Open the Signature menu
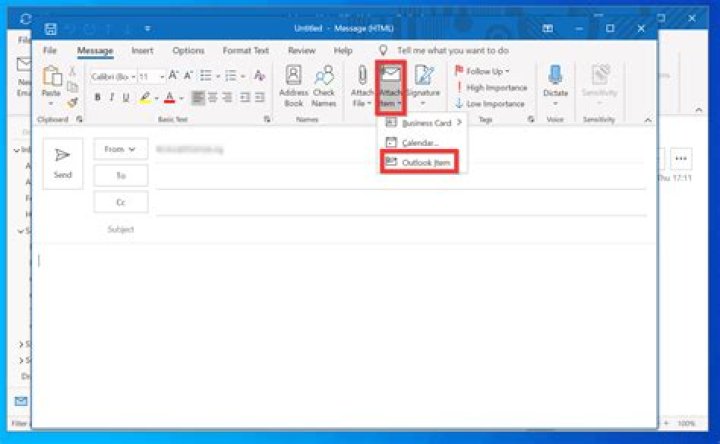The height and width of the screenshot is (444, 720). click(422, 85)
